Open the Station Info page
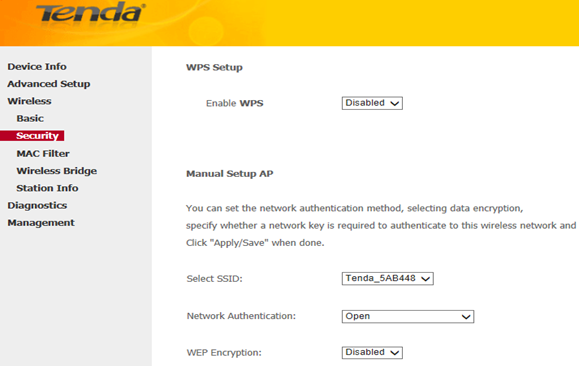Image resolution: width=579 pixels, height=366 pixels. [47, 188]
